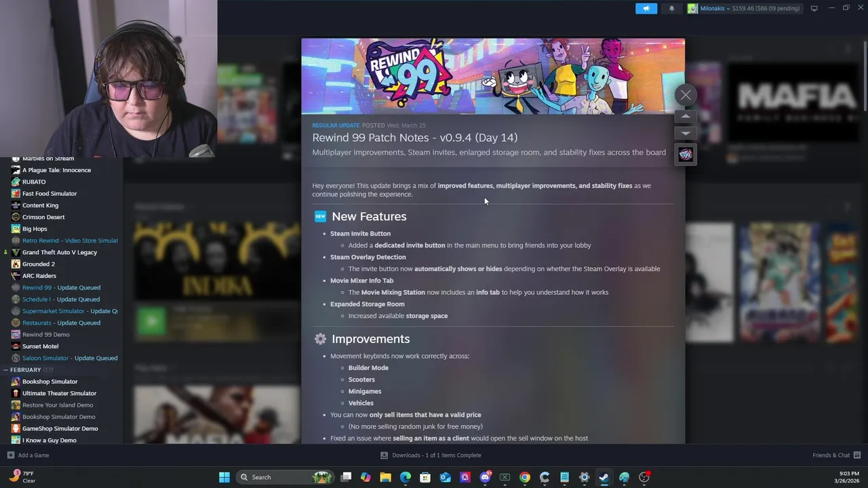
Task: Select Saloon Simulator - Update Queued entry
Action: click(64, 358)
